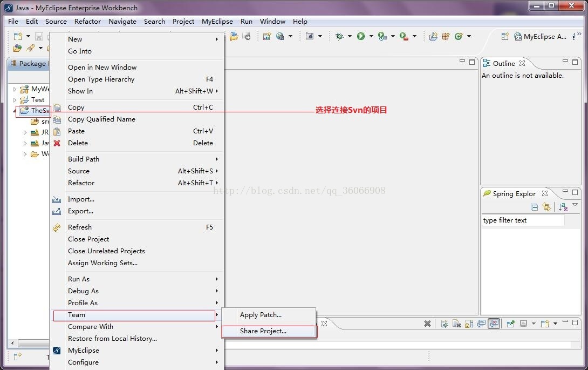
Task: Open dropdown arrow next to New wizard icon
Action: coord(28,36)
